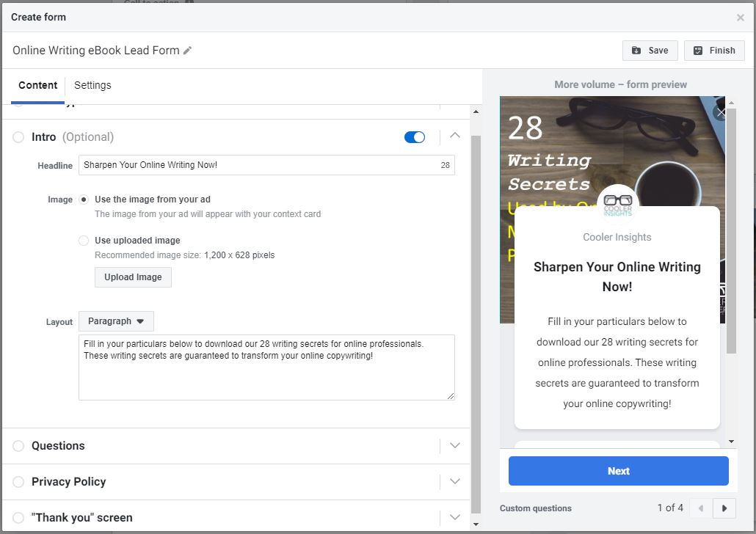Choose Use uploaded image option

point(84,241)
